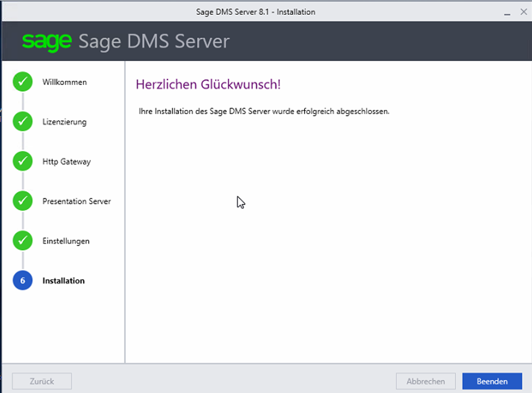Go to the Presentation Server step label
The image size is (532, 393).
76,201
